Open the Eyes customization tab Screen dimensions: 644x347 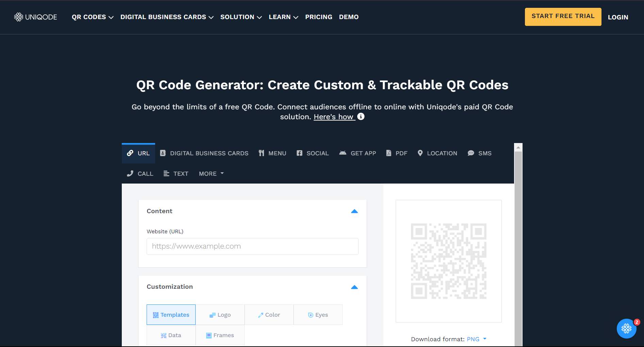[318, 315]
